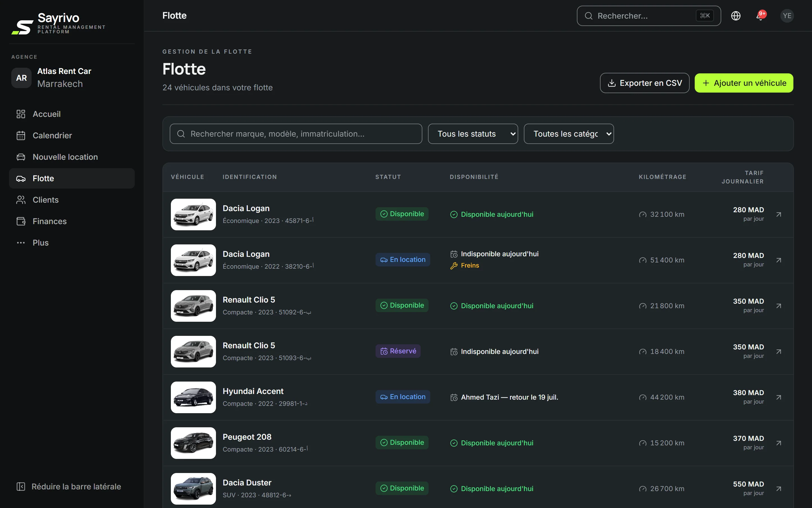Click the Statut column header
Image resolution: width=812 pixels, height=508 pixels.
pyautogui.click(x=388, y=177)
